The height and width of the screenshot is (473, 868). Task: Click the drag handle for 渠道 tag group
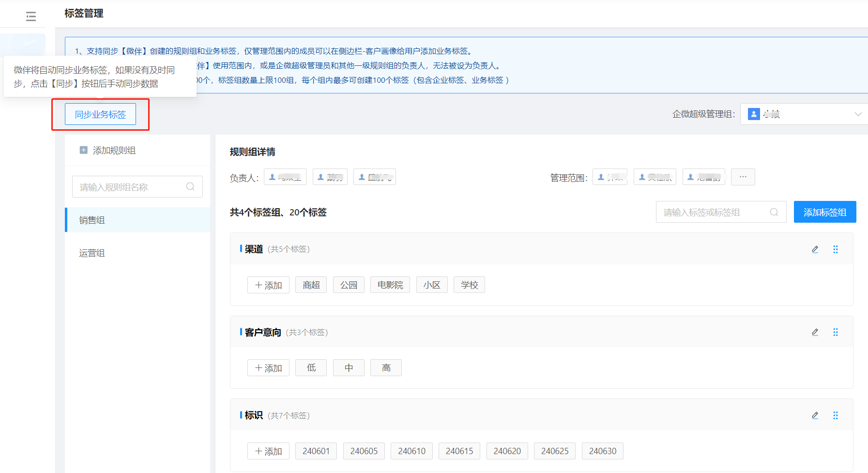(835, 249)
